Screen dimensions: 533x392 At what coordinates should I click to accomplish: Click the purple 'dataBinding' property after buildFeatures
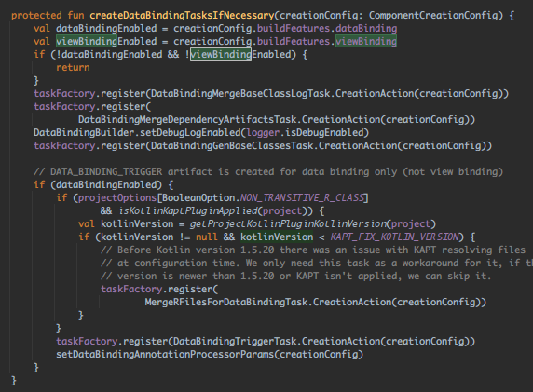366,28
